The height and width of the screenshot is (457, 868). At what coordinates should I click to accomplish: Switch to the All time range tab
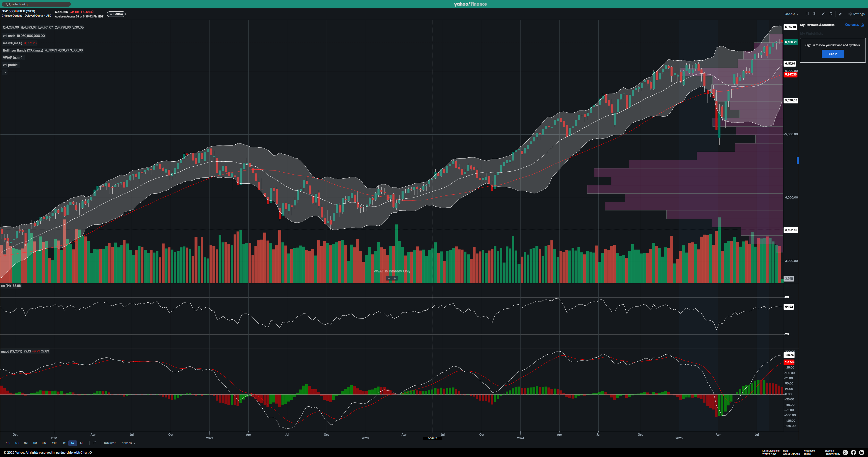click(81, 443)
